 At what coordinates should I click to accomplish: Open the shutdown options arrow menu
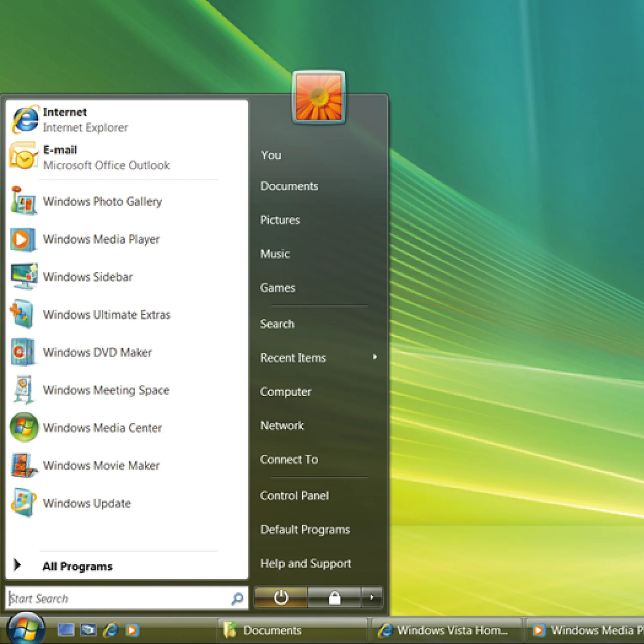(x=372, y=597)
